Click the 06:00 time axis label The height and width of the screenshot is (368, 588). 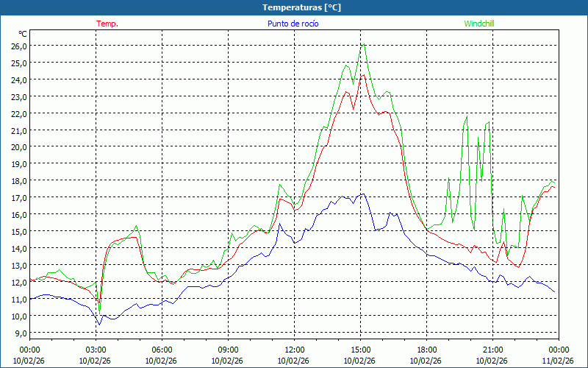(162, 350)
